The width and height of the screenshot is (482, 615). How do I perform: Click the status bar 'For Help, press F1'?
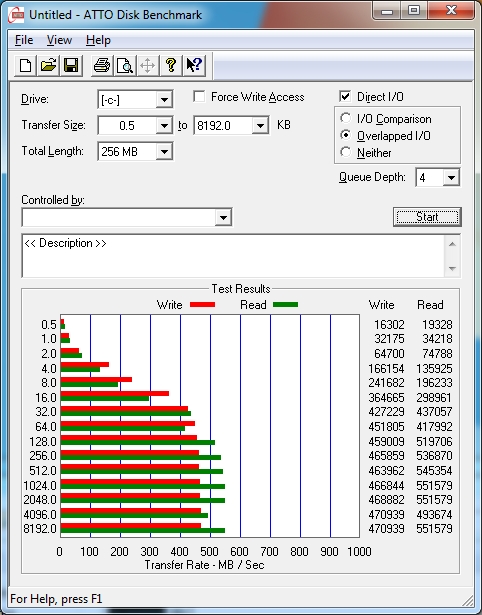(x=56, y=599)
